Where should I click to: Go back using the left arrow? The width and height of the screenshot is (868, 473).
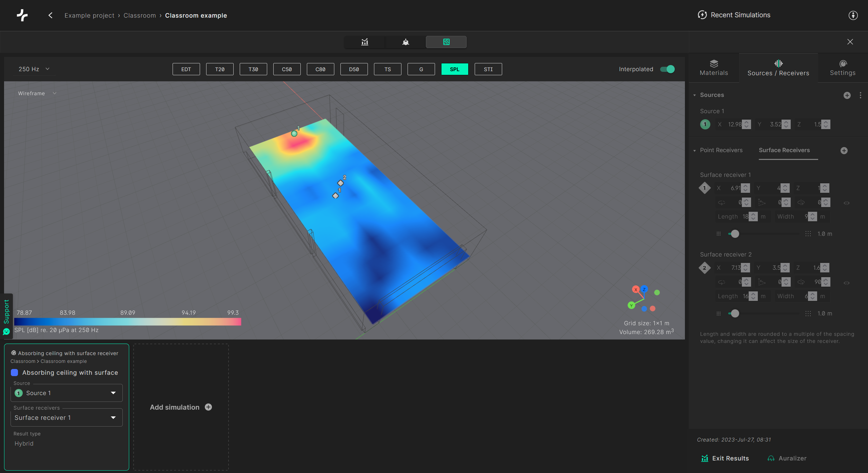tap(51, 15)
